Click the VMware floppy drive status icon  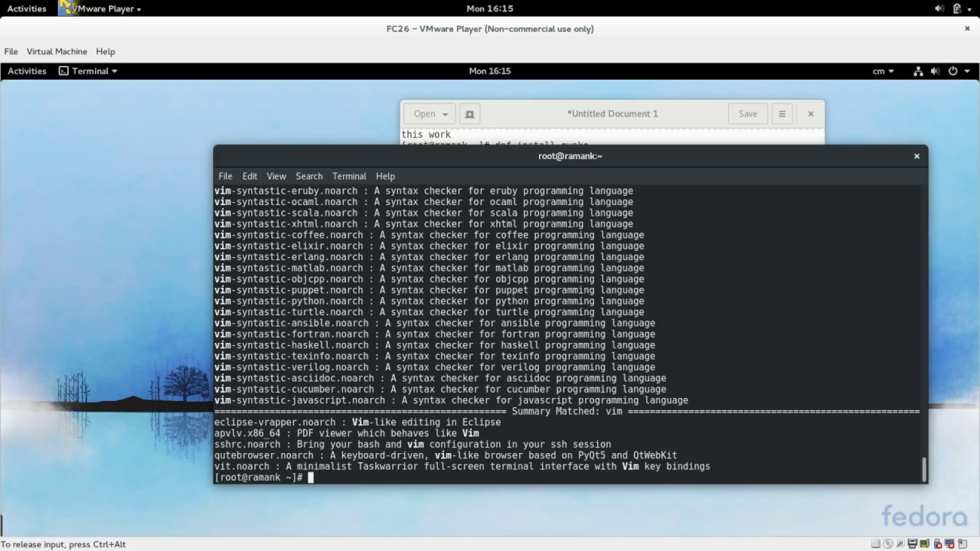click(x=913, y=543)
